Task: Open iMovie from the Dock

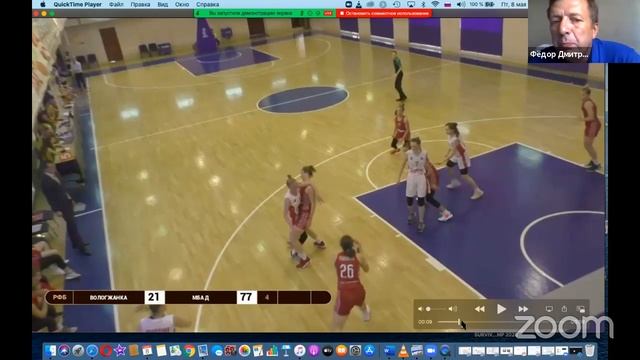Action: click(120, 351)
